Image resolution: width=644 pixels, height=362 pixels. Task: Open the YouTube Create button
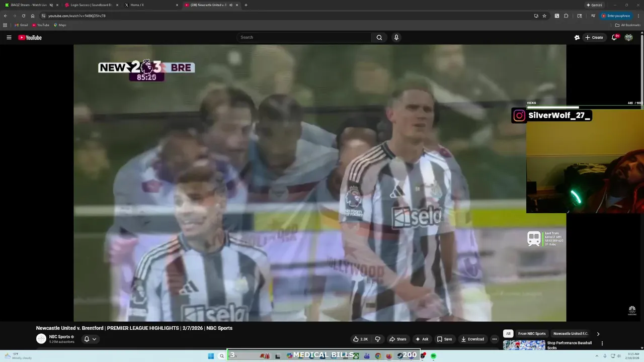[x=594, y=37]
